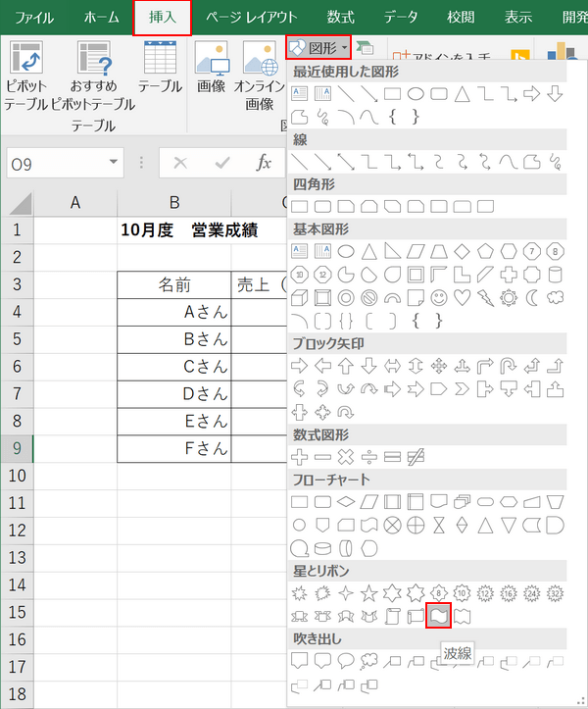Pick the Explosion 1 star shape
Viewport: 588px width, 709px height.
coord(299,592)
